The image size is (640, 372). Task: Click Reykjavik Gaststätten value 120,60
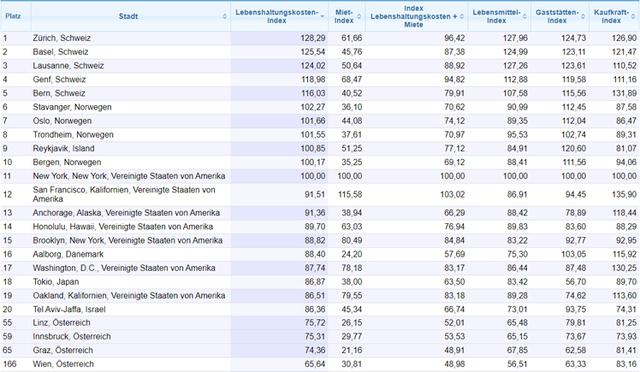coord(573,149)
